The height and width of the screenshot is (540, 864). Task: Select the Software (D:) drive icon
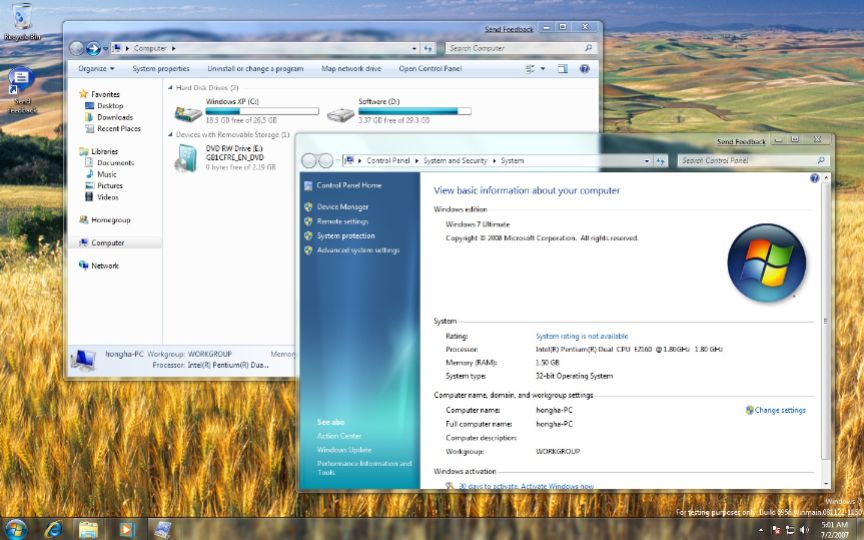click(x=341, y=114)
